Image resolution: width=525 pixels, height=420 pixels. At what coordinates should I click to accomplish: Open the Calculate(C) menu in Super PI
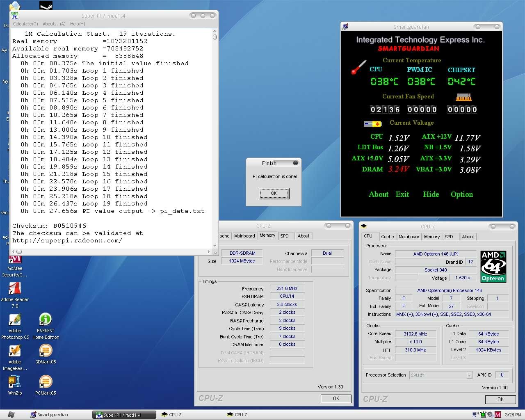point(25,24)
